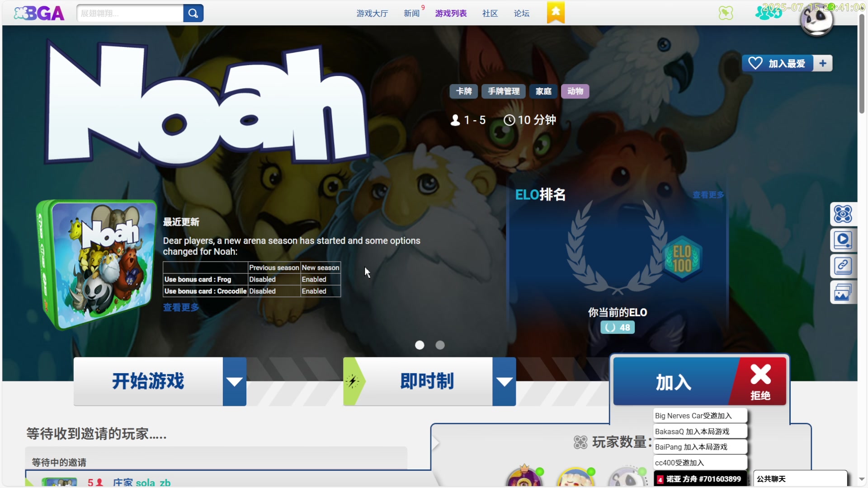
Task: Click the clock 10 分钟 duration icon
Action: coord(509,120)
